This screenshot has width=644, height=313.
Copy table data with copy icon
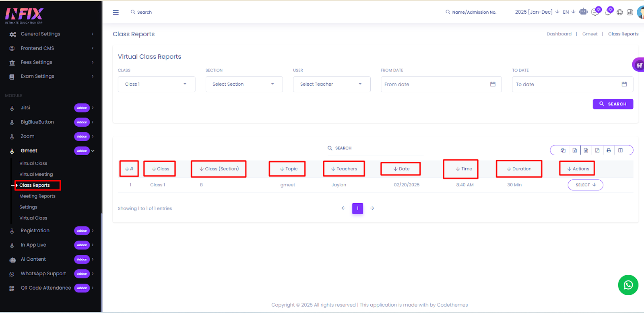click(x=563, y=150)
